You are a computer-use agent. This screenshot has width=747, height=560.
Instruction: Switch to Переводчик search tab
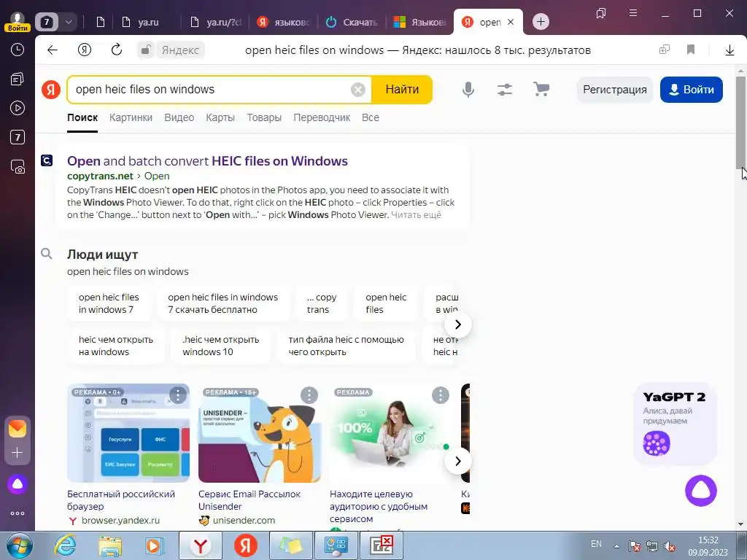click(322, 117)
